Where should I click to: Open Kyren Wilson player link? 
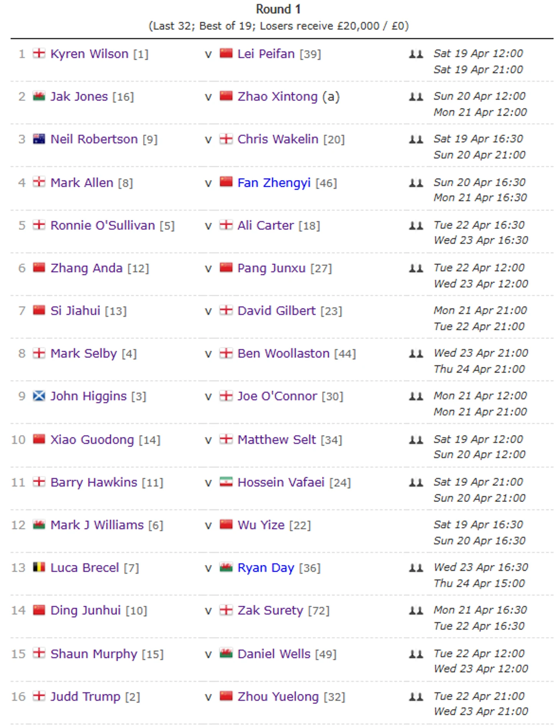coord(89,54)
